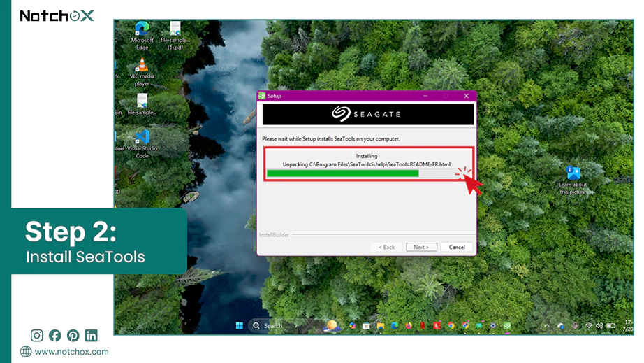Viewport: 644px width, 363px height.
Task: Switch to the SeaTools setup taskbar icon
Action: coord(507,326)
